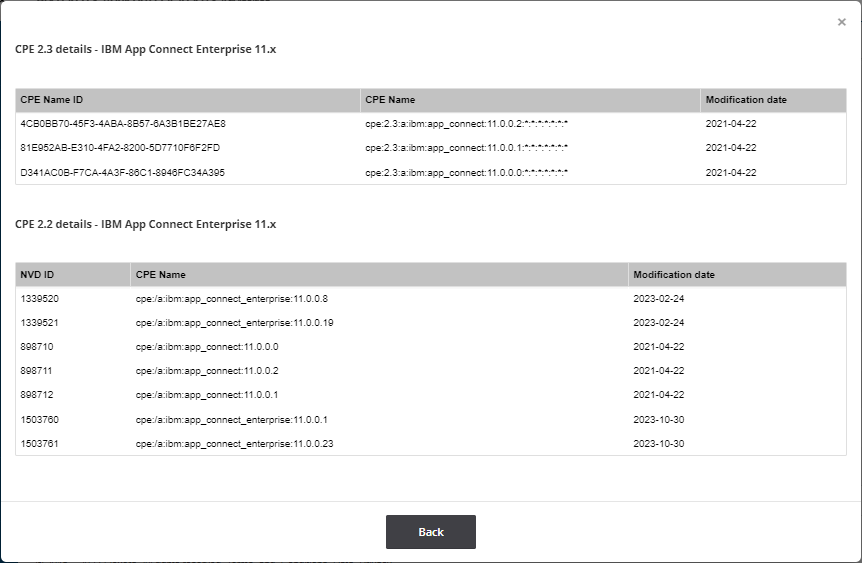Select row 81E952AB-E310-4FA2-8200-5D7710F6F2FD
The image size is (862, 563).
click(431, 148)
